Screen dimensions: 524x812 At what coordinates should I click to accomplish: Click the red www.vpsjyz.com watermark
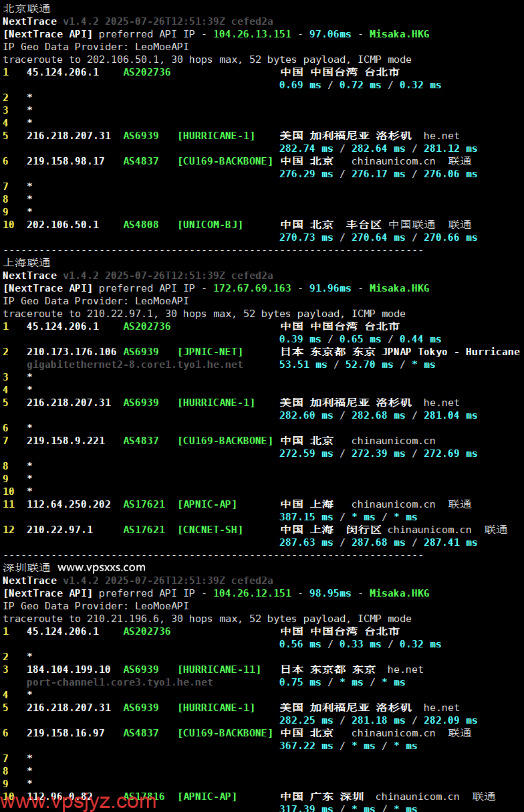click(78, 801)
